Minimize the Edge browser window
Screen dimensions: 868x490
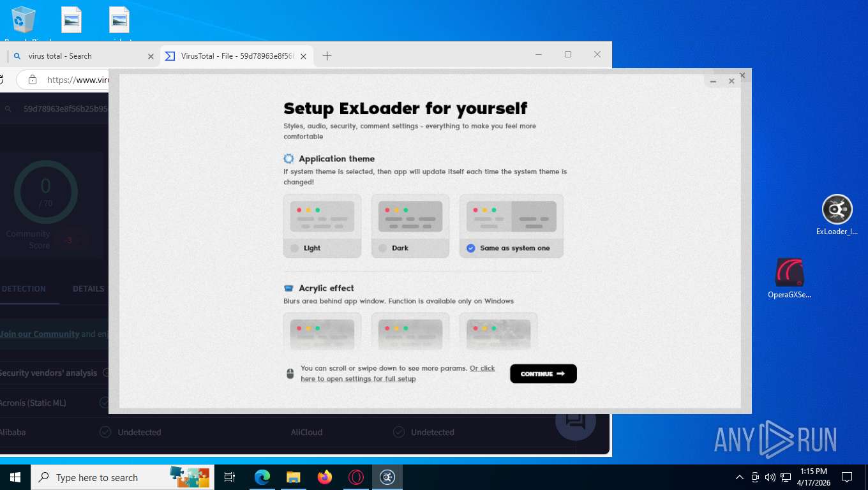pyautogui.click(x=539, y=55)
